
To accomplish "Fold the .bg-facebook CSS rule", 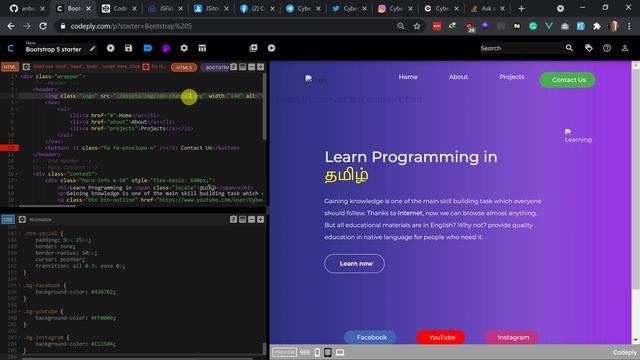I will 19,286.
